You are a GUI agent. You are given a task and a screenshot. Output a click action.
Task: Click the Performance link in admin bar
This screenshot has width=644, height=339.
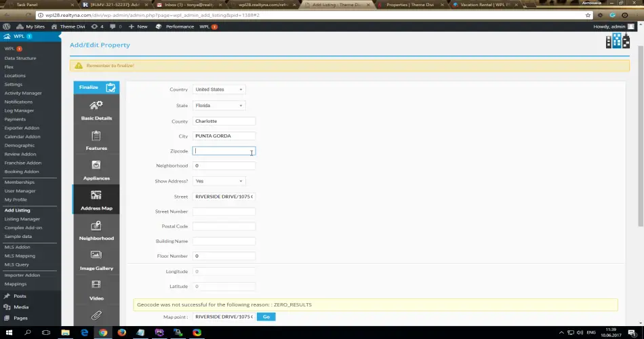[179, 26]
